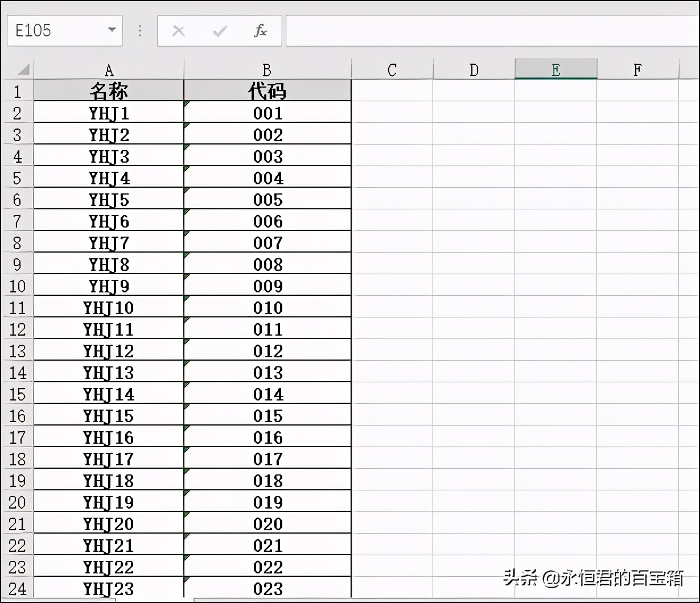
Task: Expand the Name Box dropdown arrow
Action: (x=112, y=30)
